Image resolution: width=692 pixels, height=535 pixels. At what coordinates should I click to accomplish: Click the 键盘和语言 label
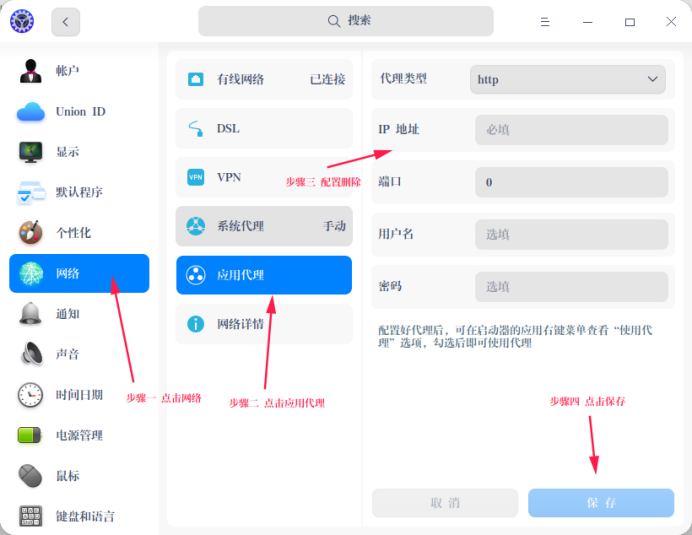pos(85,516)
